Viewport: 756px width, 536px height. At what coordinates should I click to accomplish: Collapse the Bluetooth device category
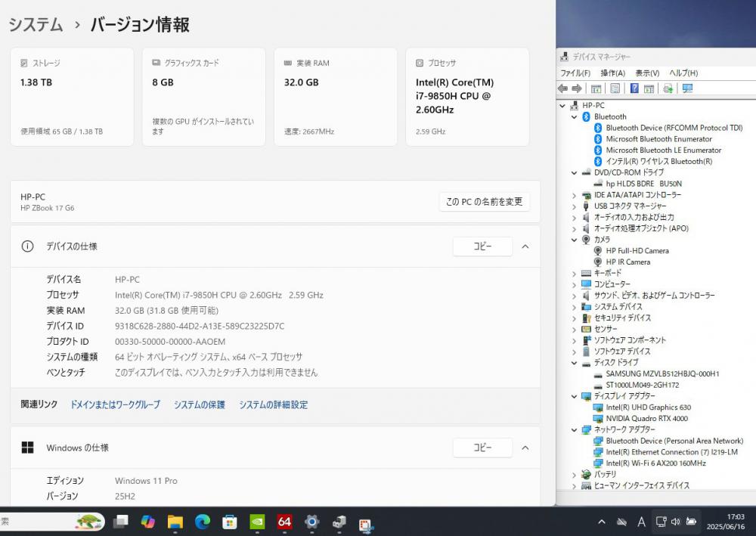574,116
